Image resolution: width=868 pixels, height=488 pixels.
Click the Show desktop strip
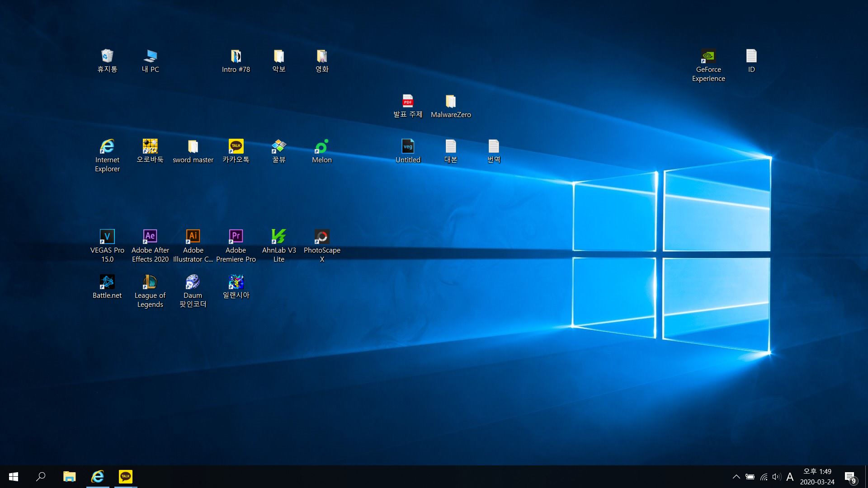click(866, 477)
